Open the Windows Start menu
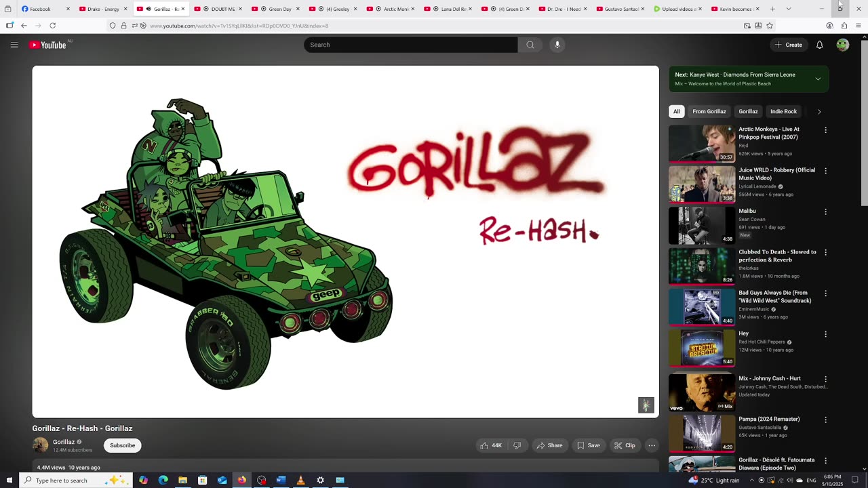The height and width of the screenshot is (488, 868). click(x=9, y=480)
